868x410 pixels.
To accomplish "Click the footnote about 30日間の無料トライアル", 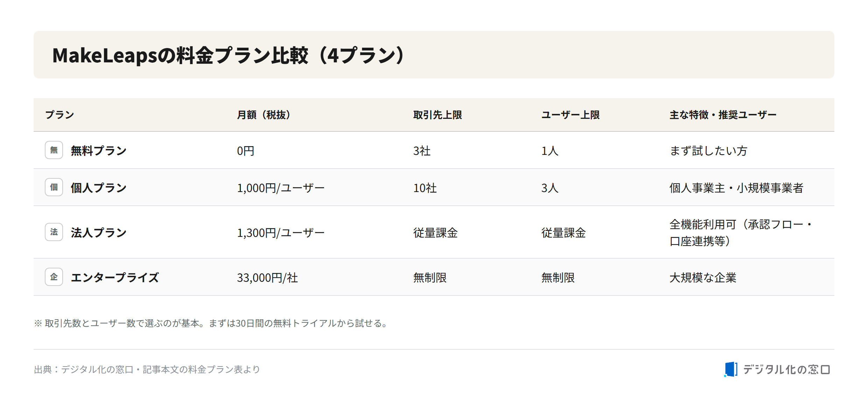I will point(211,323).
